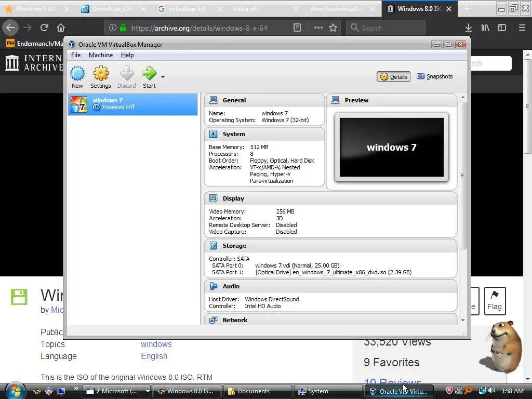The width and height of the screenshot is (532, 399).
Task: Click the System section chip icon
Action: click(x=213, y=134)
